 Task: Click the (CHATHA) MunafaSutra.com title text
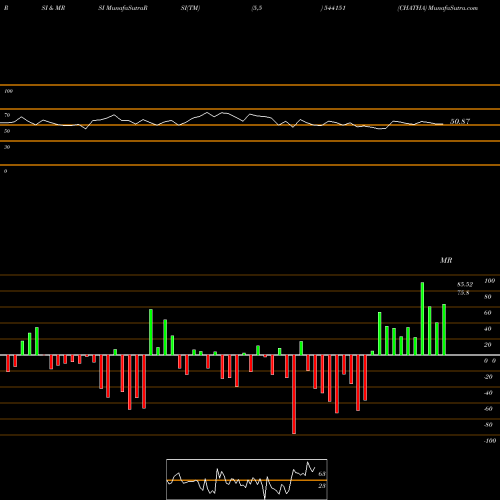(438, 8)
